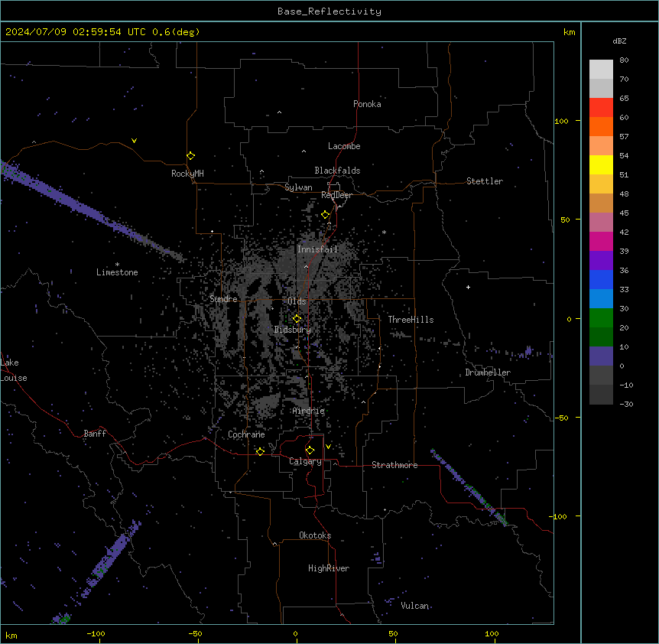Click the Base_Reflectivity title

pyautogui.click(x=329, y=11)
